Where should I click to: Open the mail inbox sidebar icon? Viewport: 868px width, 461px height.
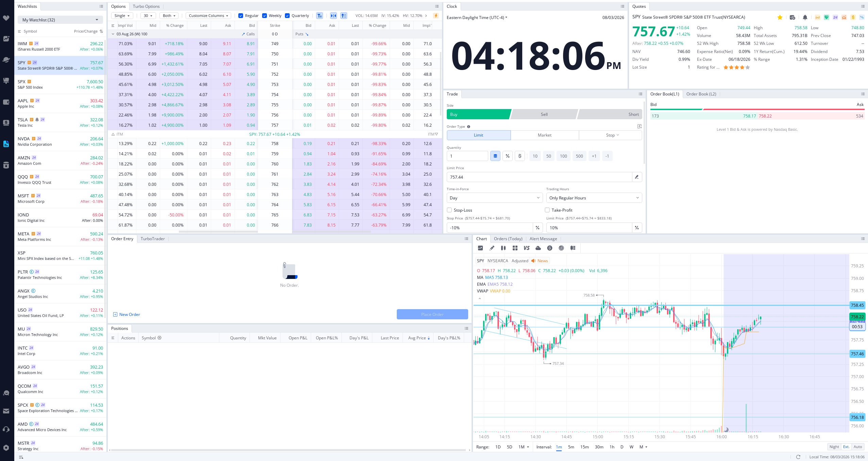click(6, 411)
